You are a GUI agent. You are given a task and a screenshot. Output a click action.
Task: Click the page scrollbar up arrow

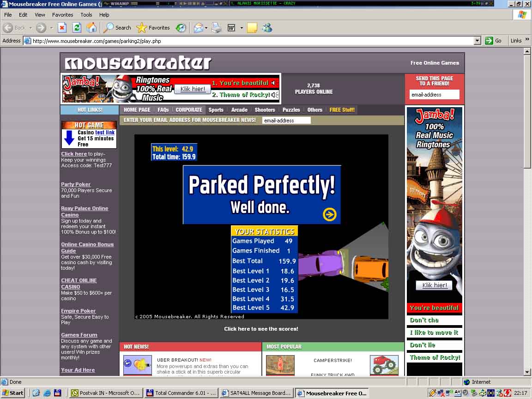pos(527,51)
